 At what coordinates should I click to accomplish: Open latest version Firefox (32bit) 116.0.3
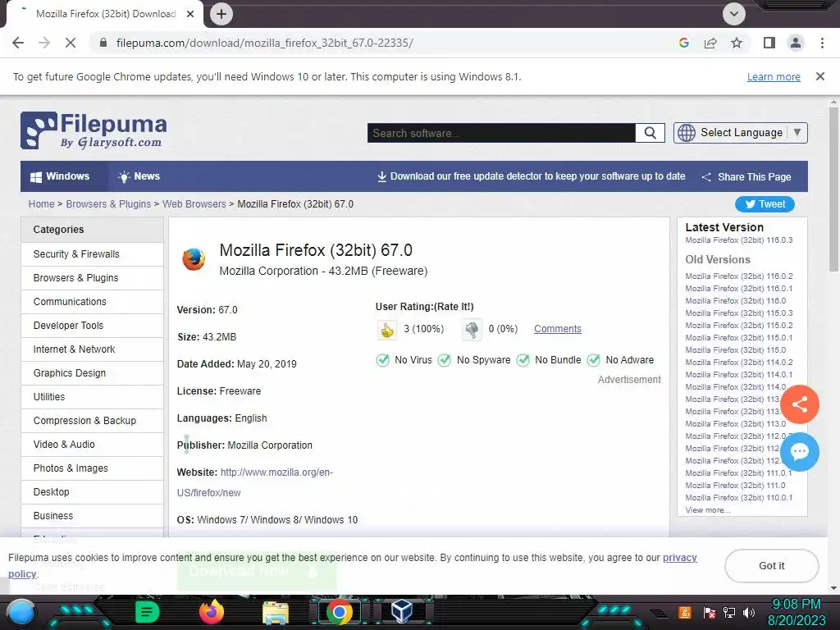tap(739, 240)
